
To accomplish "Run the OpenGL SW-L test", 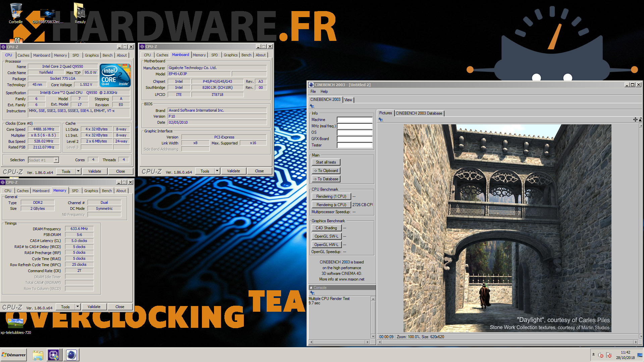I will 326,236.
